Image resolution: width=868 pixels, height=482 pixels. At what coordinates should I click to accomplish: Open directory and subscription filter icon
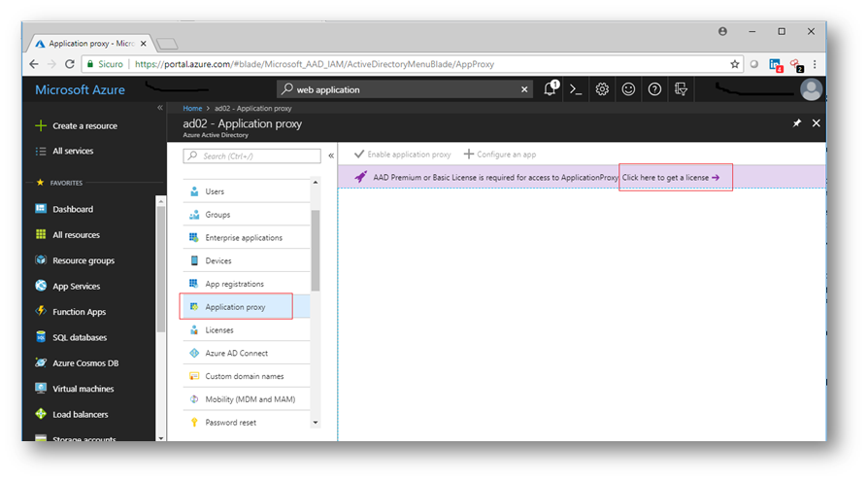pyautogui.click(x=681, y=89)
